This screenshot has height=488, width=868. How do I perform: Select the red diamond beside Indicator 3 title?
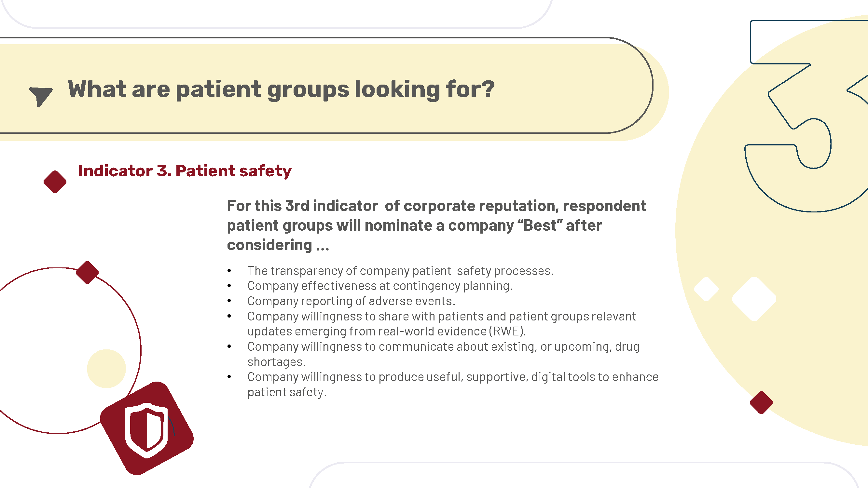[55, 182]
